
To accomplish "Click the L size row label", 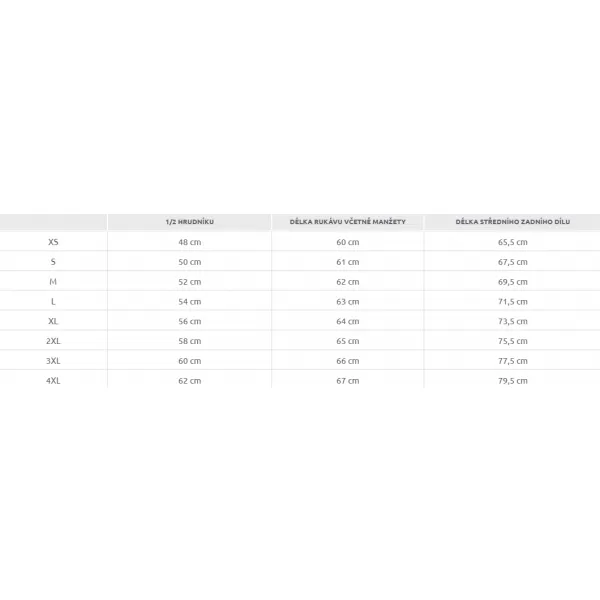I will click(x=53, y=302).
